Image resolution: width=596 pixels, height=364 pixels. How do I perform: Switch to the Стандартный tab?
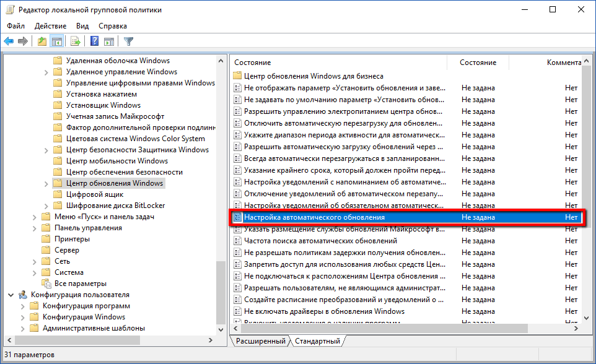tap(317, 341)
